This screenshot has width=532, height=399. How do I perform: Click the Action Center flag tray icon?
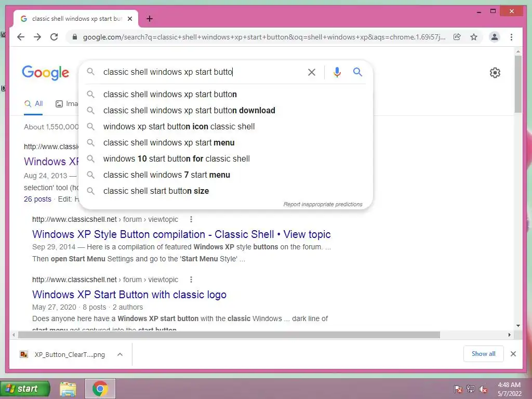(x=458, y=389)
